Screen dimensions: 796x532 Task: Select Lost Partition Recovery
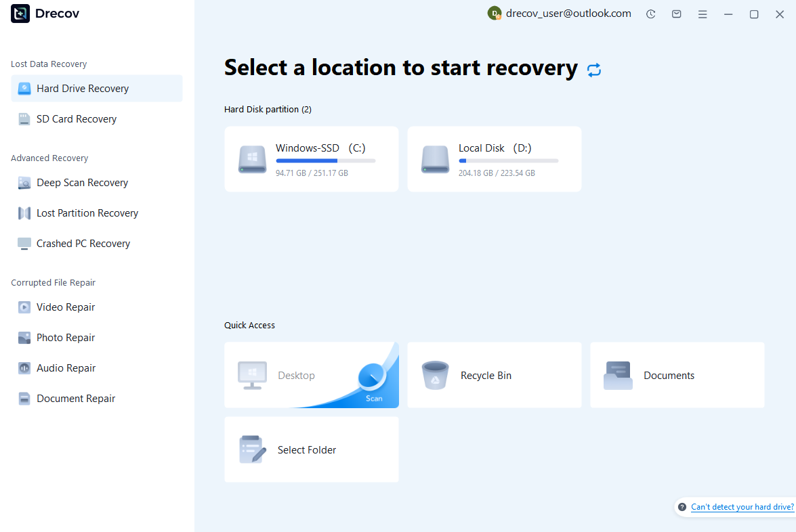87,213
